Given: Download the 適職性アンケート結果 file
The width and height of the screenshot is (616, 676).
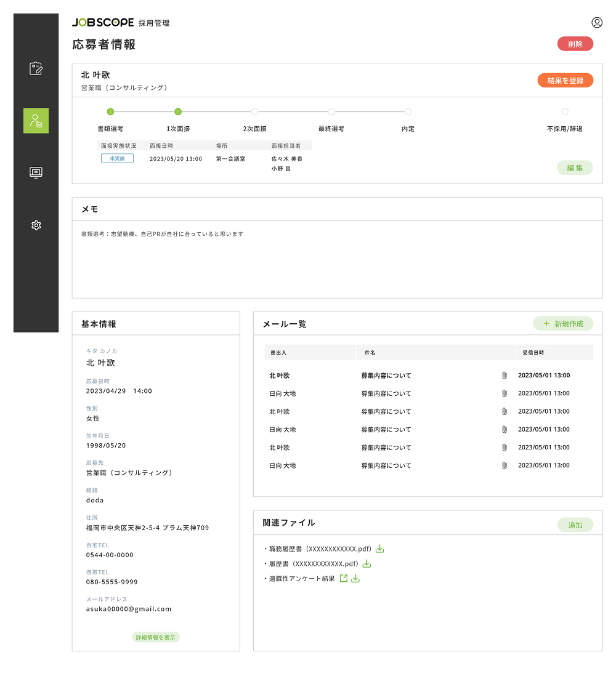Looking at the screenshot, I should 355,578.
